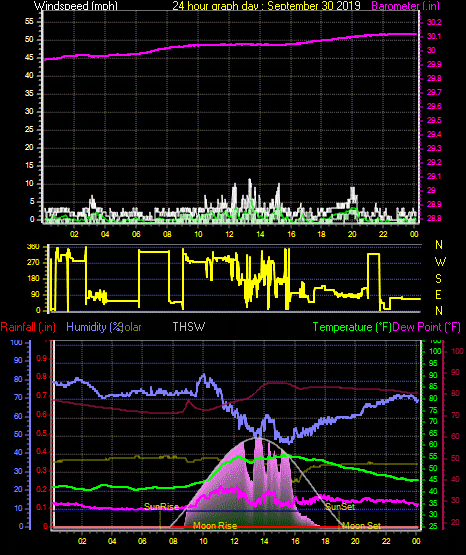Click the SunSet marker label
Screen dimensions: 466x555
[x=340, y=507]
